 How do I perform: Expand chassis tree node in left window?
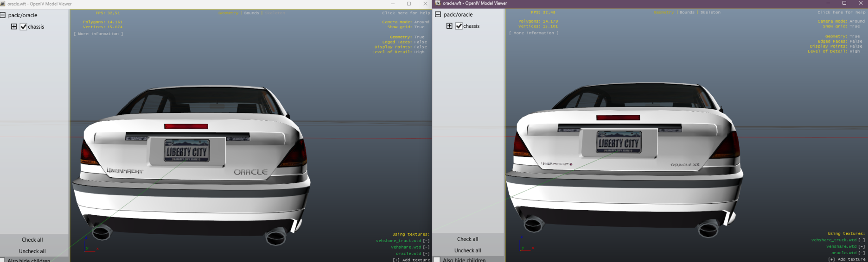coord(14,27)
